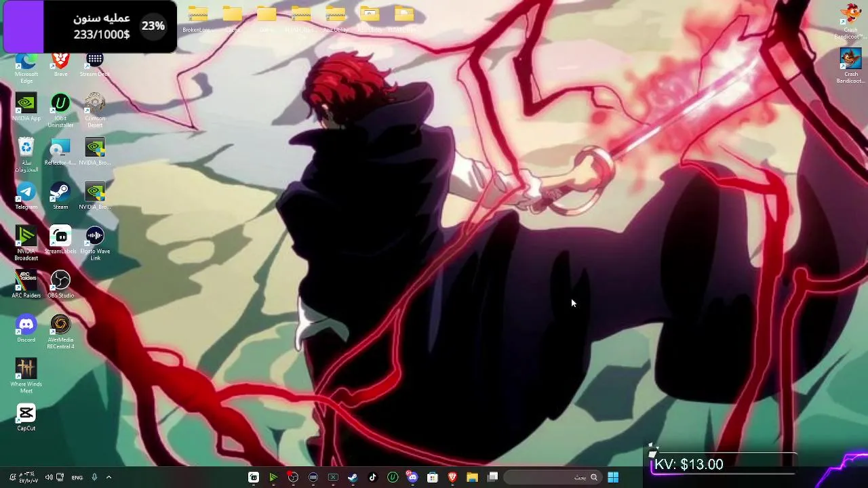Click the taskbar search box

tap(553, 477)
